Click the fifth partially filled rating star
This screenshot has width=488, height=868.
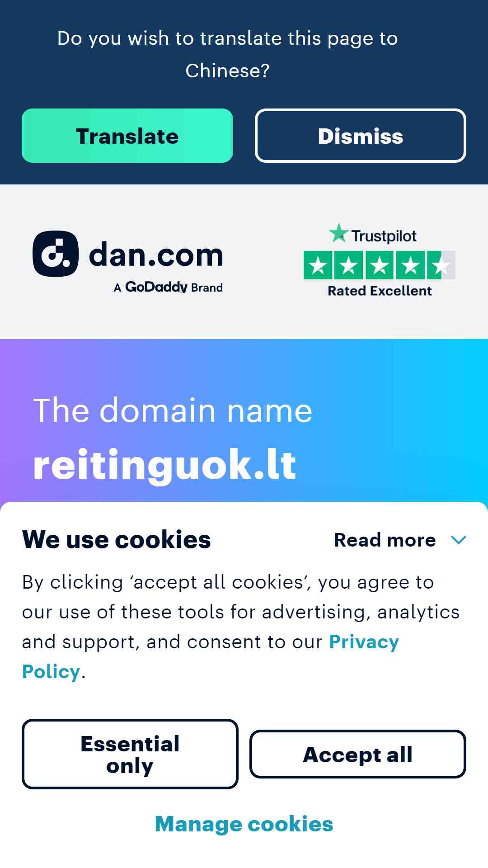(441, 265)
